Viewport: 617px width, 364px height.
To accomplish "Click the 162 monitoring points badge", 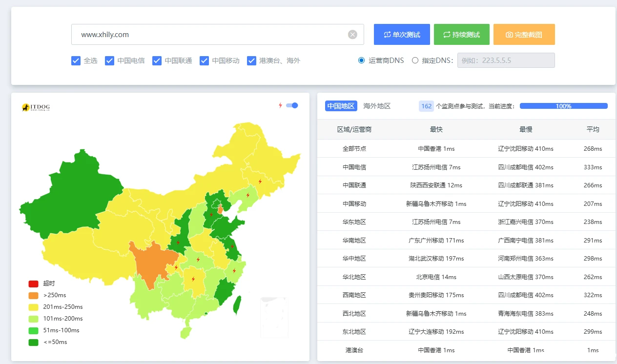I will coord(426,106).
